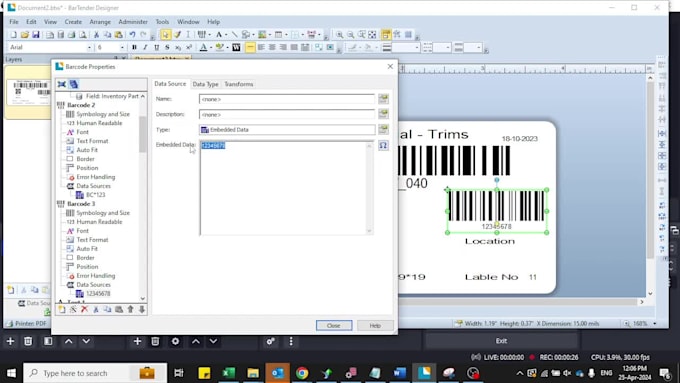
Task: Click the Cut scissors icon
Action: tap(96, 35)
